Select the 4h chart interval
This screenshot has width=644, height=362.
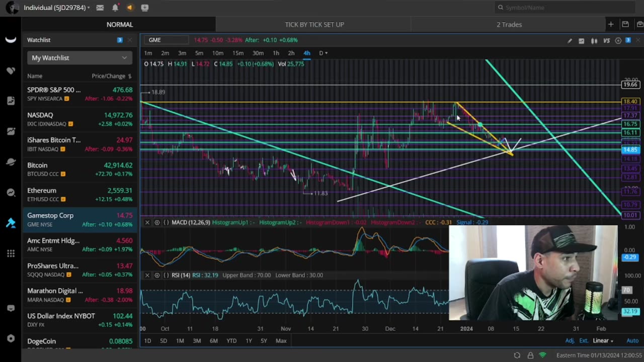(306, 53)
